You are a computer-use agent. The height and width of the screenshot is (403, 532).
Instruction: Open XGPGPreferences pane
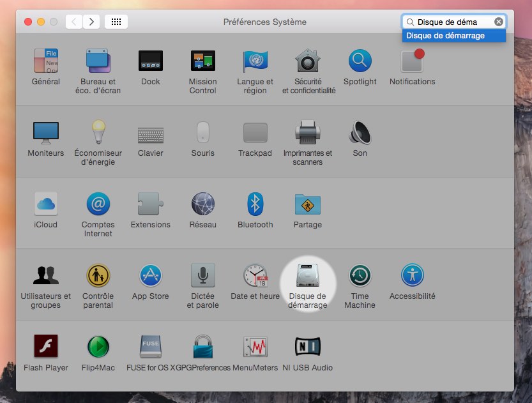[x=202, y=345]
